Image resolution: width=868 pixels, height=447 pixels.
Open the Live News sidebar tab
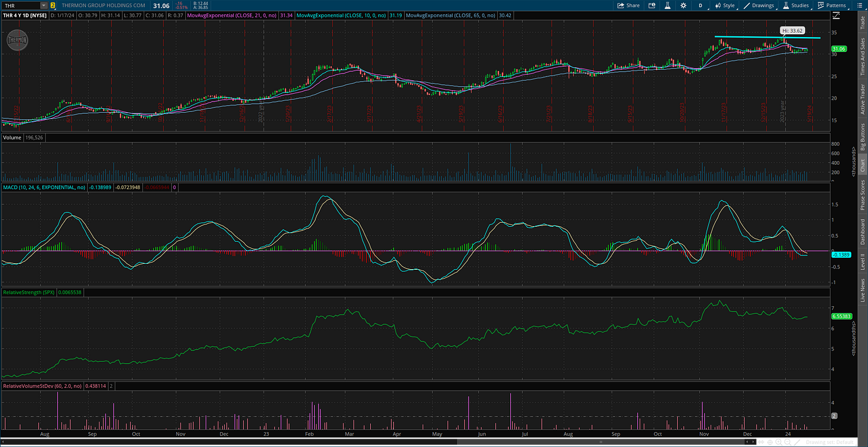pyautogui.click(x=862, y=290)
